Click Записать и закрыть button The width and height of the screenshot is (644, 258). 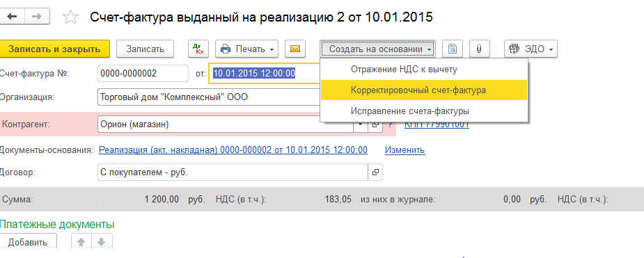(54, 49)
